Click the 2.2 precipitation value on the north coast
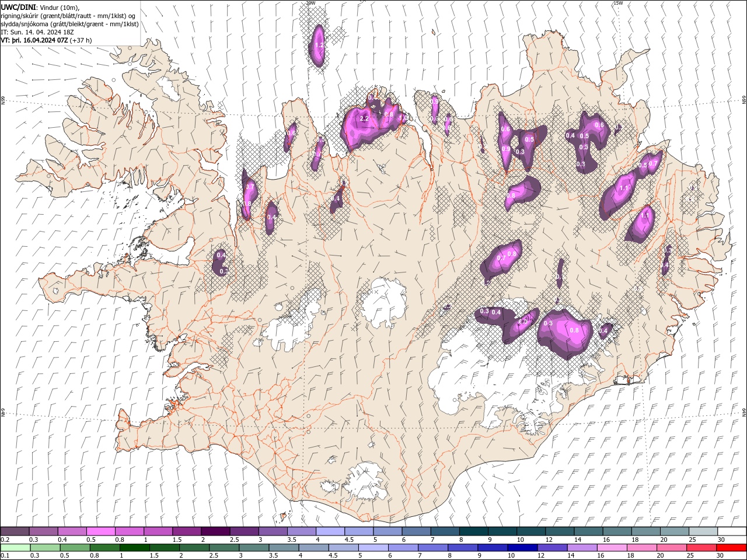 pos(364,118)
